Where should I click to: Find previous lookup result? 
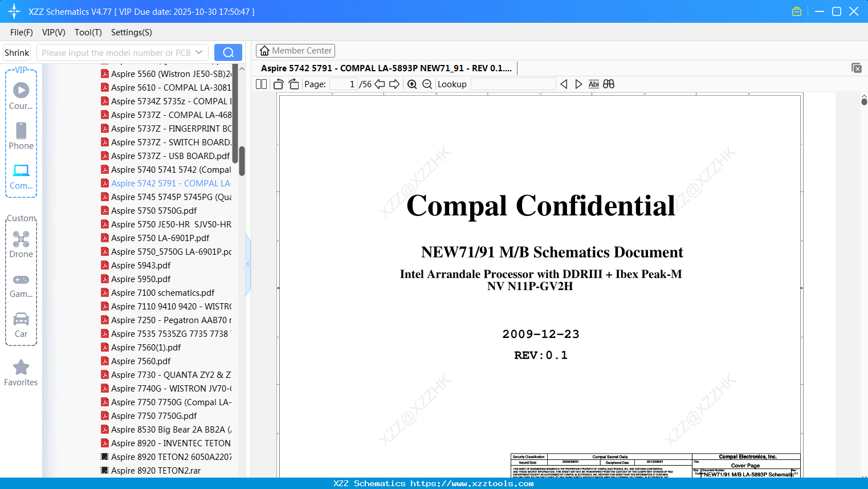point(564,84)
